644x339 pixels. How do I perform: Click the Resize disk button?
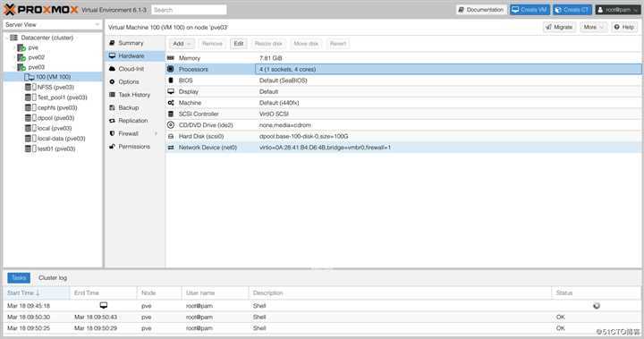click(x=268, y=44)
